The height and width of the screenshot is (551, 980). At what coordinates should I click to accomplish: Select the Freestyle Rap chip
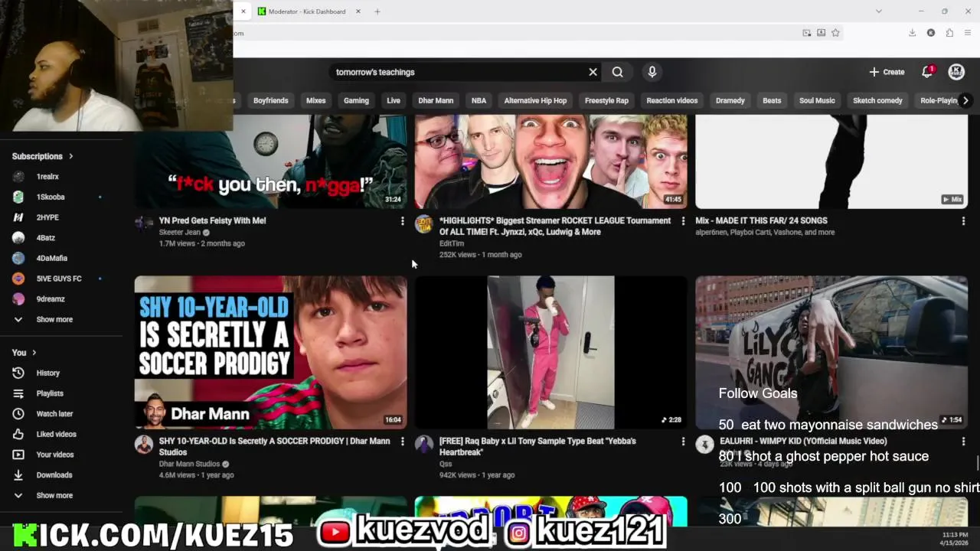click(606, 100)
